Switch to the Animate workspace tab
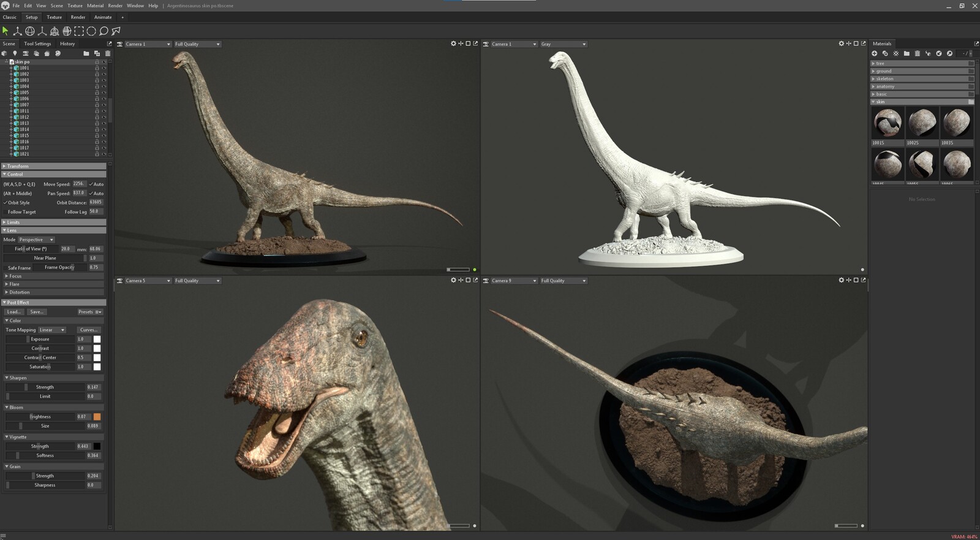Image resolution: width=980 pixels, height=540 pixels. (x=103, y=17)
